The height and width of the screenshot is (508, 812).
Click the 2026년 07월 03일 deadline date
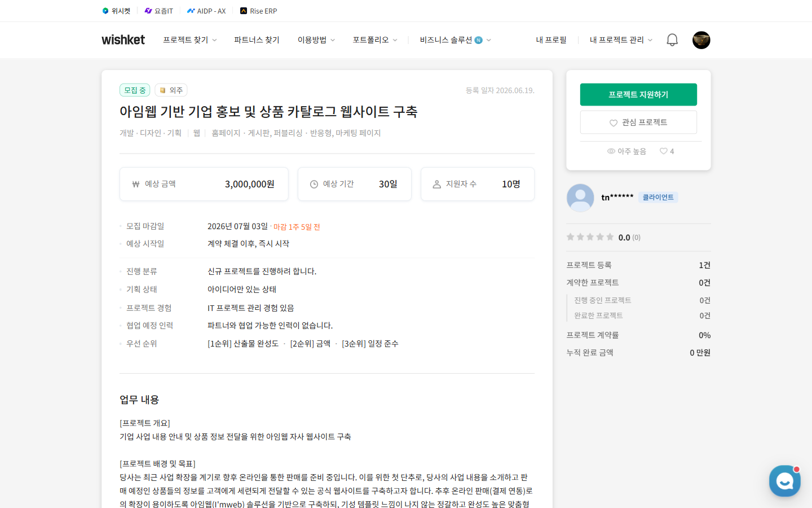tap(237, 226)
